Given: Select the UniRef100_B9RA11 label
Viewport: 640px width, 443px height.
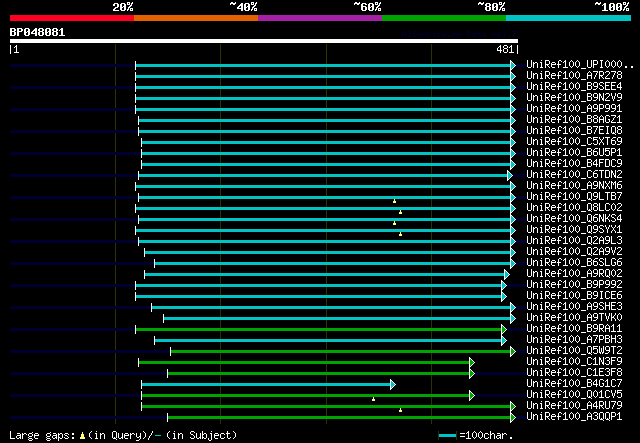Looking at the screenshot, I should [x=574, y=329].
